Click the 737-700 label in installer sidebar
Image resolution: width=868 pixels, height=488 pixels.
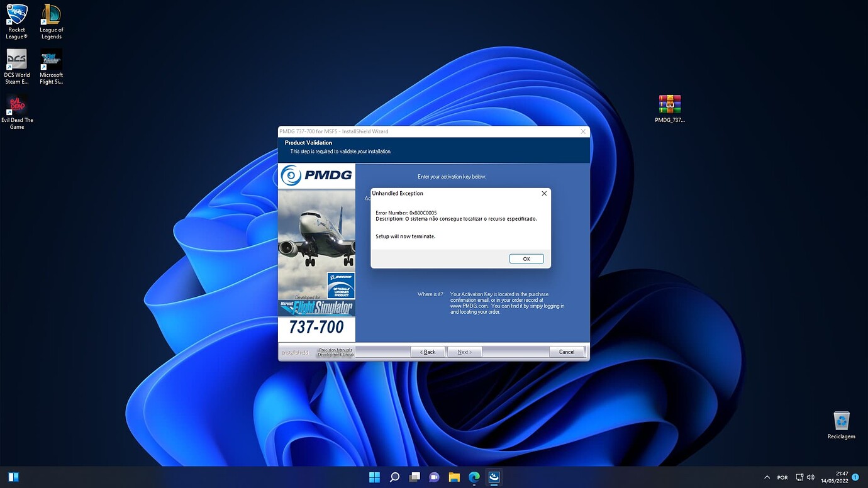316,328
